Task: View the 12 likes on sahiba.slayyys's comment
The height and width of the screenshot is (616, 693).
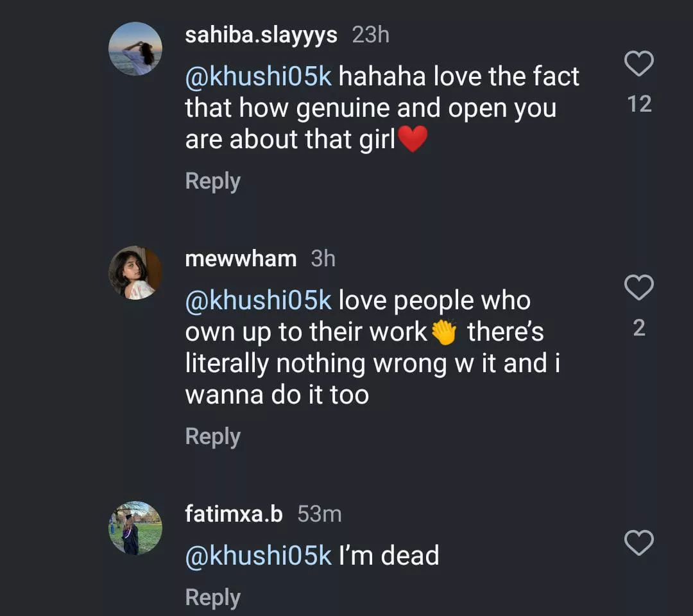Action: pos(639,104)
